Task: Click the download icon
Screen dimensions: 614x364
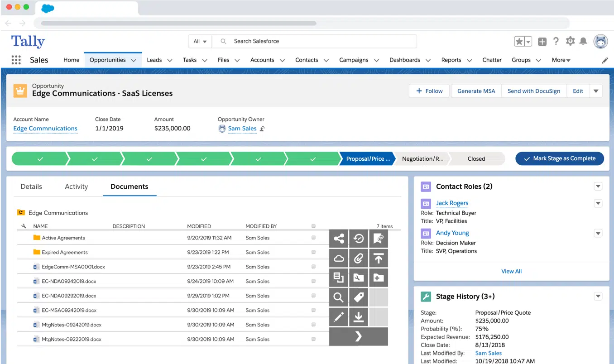Action: (x=359, y=317)
